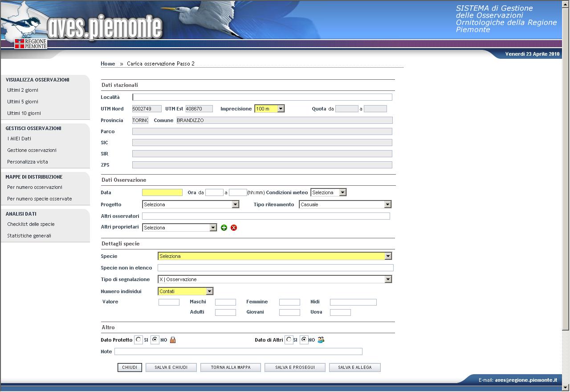
Task: Go to I MIEI Dati
Action: point(19,139)
